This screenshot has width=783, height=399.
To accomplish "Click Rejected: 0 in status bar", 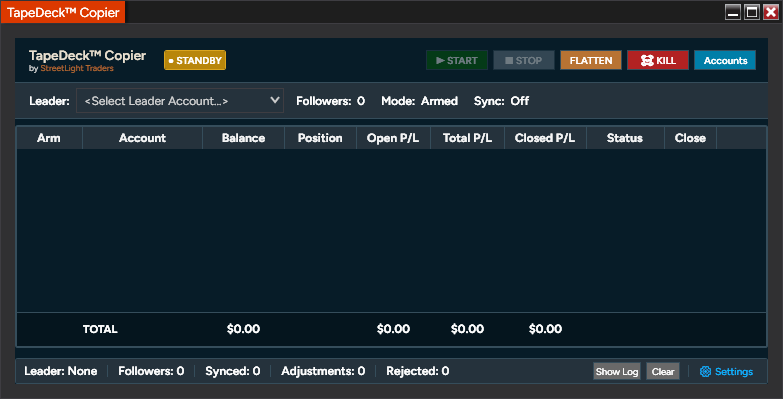I will [417, 371].
